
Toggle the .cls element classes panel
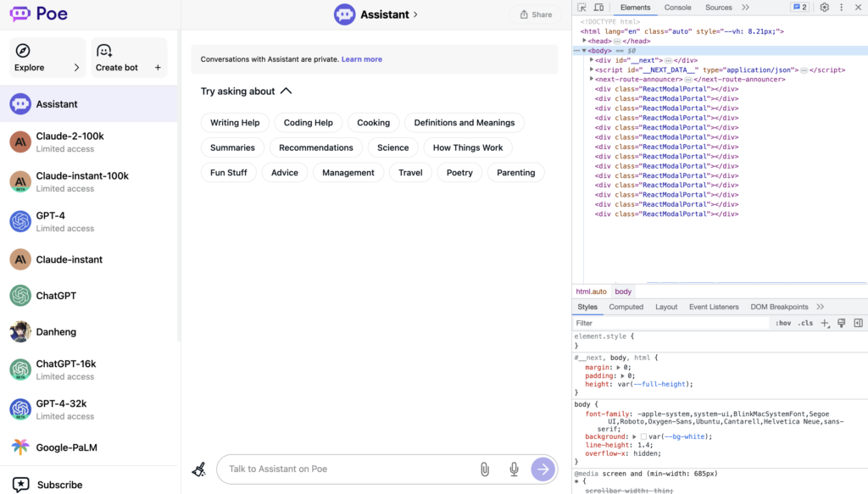point(805,323)
